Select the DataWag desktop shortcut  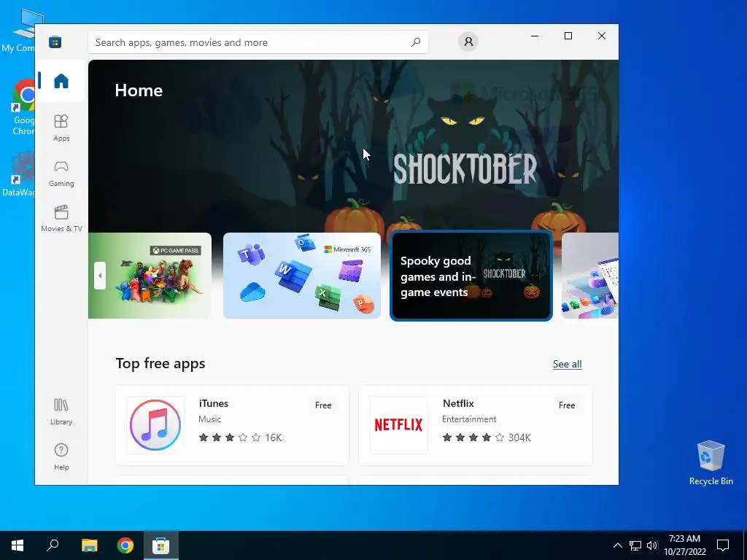coord(19,174)
